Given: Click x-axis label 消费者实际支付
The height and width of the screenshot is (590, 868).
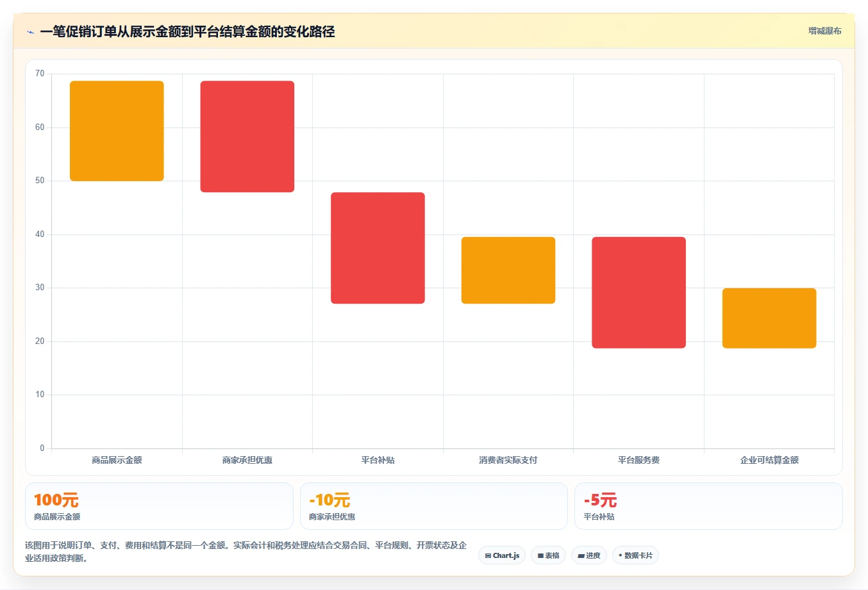Looking at the screenshot, I should (508, 460).
